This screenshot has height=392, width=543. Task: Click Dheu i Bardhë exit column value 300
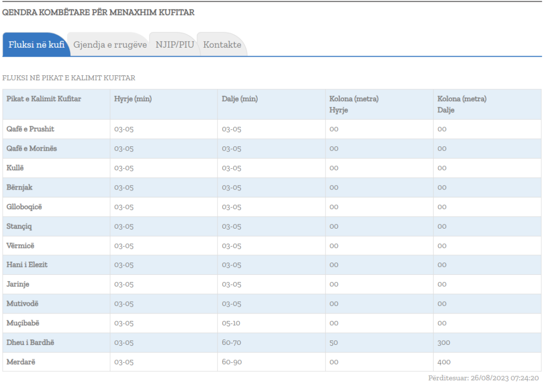444,343
